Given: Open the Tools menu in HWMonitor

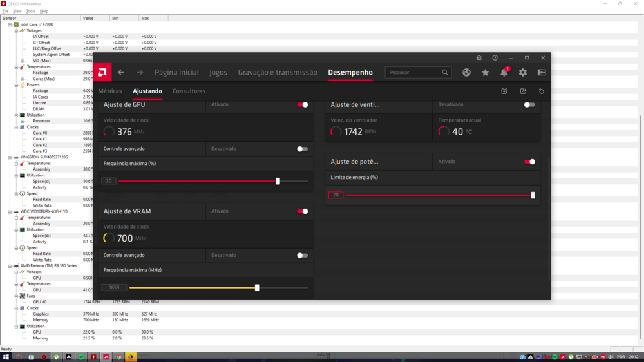Looking at the screenshot, I should click(x=30, y=11).
